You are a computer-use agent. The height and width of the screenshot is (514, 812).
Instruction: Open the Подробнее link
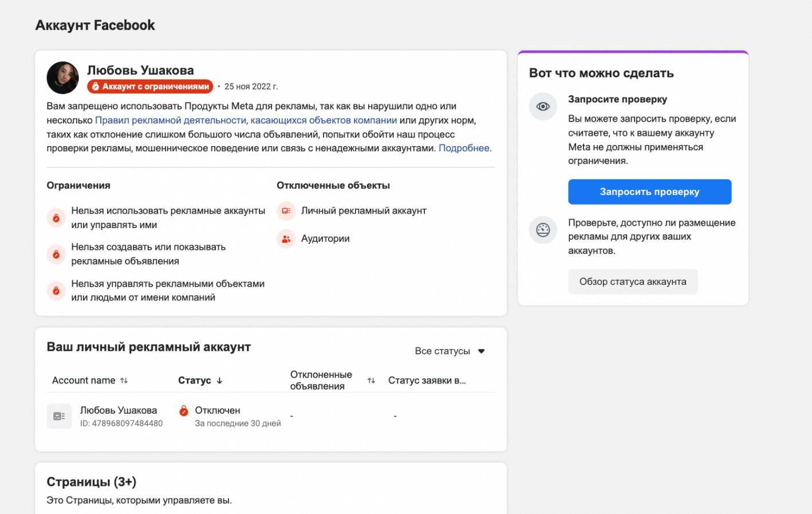464,148
